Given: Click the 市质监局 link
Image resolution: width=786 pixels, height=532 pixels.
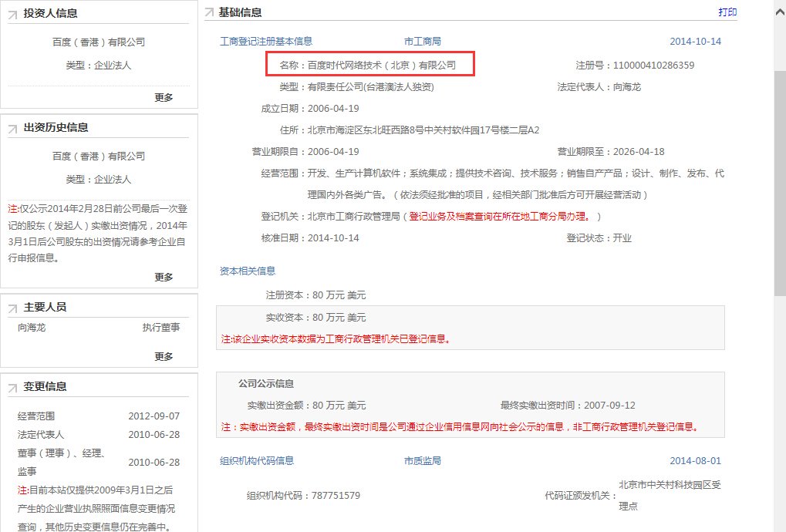Looking at the screenshot, I should (421, 460).
